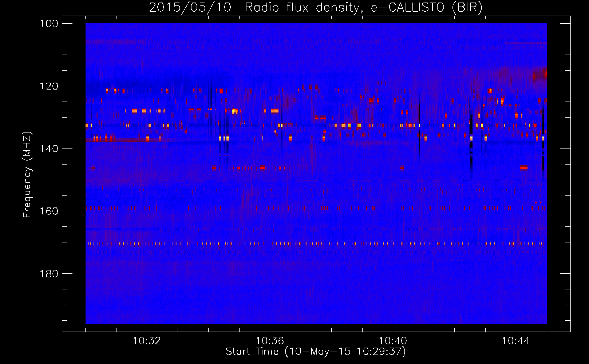Image resolution: width=589 pixels, height=364 pixels.
Task: Select the 120 frequency tick label
Action: tap(49, 86)
